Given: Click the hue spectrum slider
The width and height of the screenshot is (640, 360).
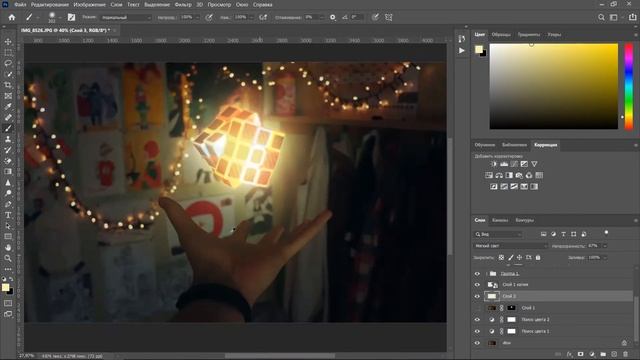Looking at the screenshot, I should [629, 86].
